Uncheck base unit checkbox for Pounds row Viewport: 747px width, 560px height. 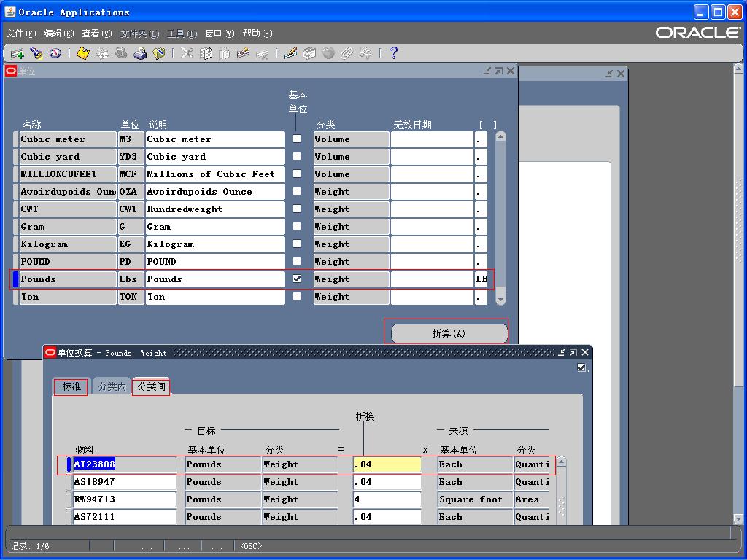click(297, 279)
